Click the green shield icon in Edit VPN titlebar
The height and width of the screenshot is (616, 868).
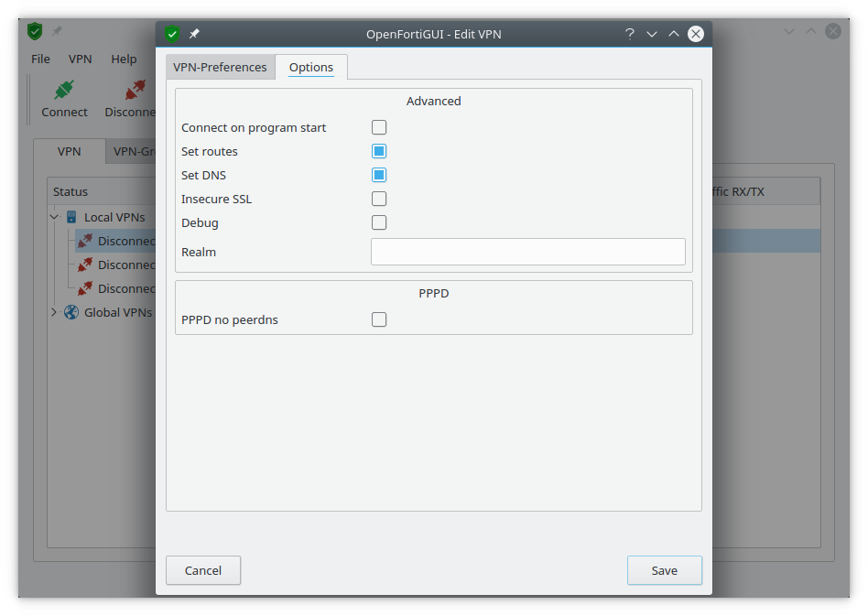point(172,34)
